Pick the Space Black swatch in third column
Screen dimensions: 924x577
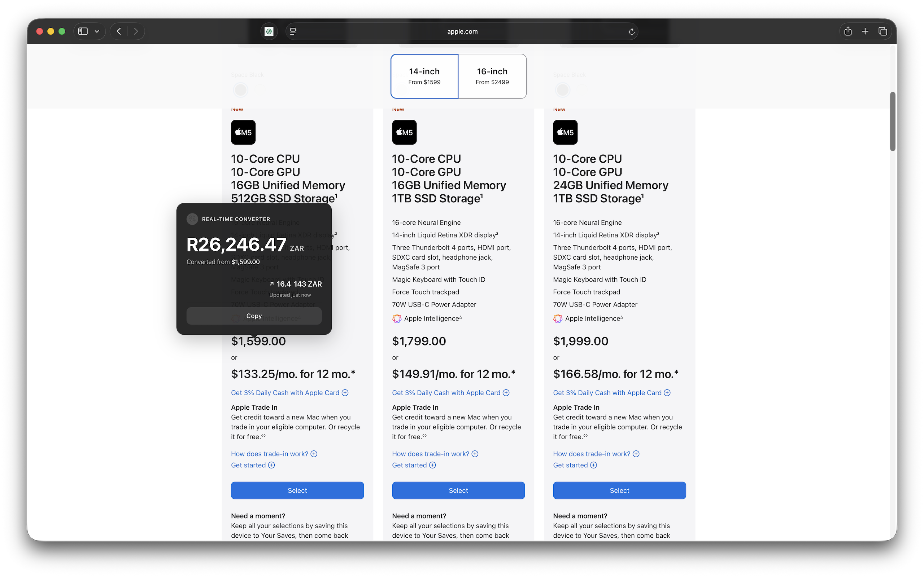[562, 90]
